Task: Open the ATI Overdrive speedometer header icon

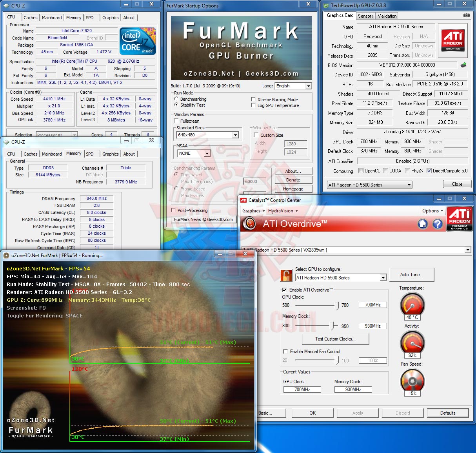Action: (x=249, y=224)
